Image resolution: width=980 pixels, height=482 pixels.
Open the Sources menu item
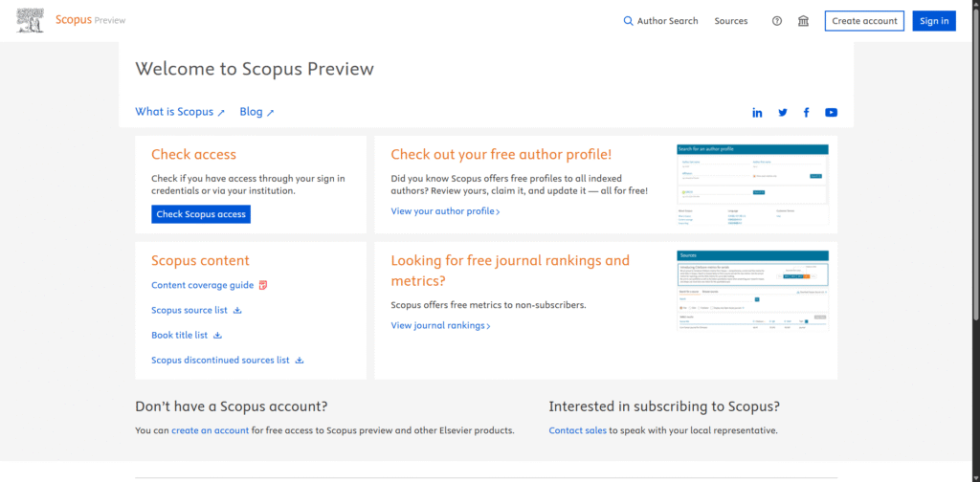coord(731,21)
